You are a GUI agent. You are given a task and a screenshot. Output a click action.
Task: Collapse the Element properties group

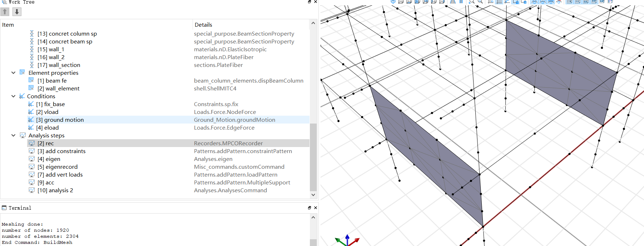pyautogui.click(x=13, y=73)
